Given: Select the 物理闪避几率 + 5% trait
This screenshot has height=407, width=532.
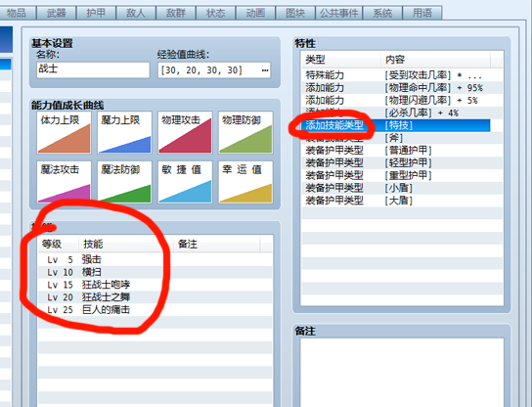Looking at the screenshot, I should click(x=402, y=100).
